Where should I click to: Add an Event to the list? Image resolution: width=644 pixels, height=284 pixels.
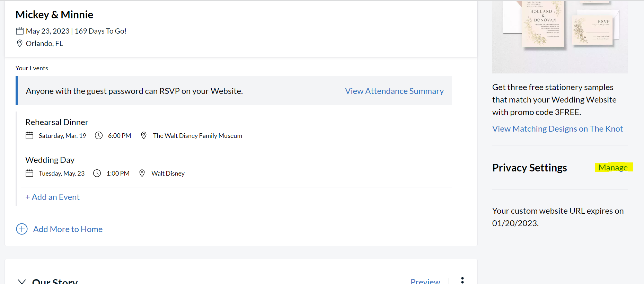pos(53,197)
